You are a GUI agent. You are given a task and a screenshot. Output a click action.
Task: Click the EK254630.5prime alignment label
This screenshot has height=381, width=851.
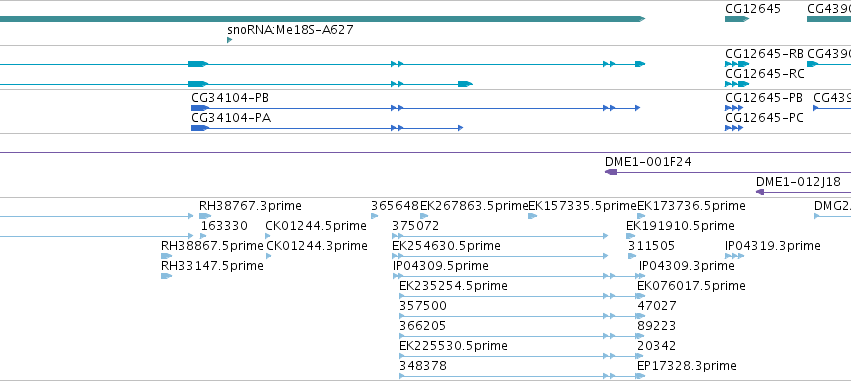click(446, 246)
